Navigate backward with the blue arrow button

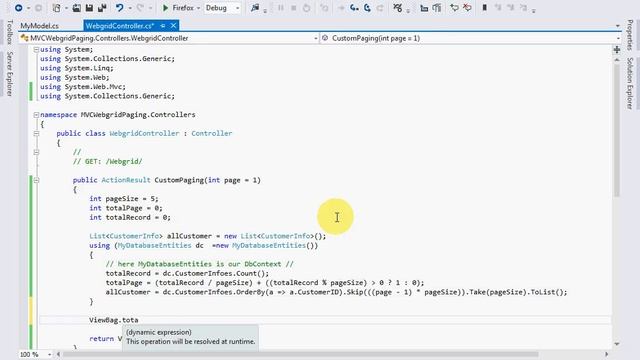18,8
